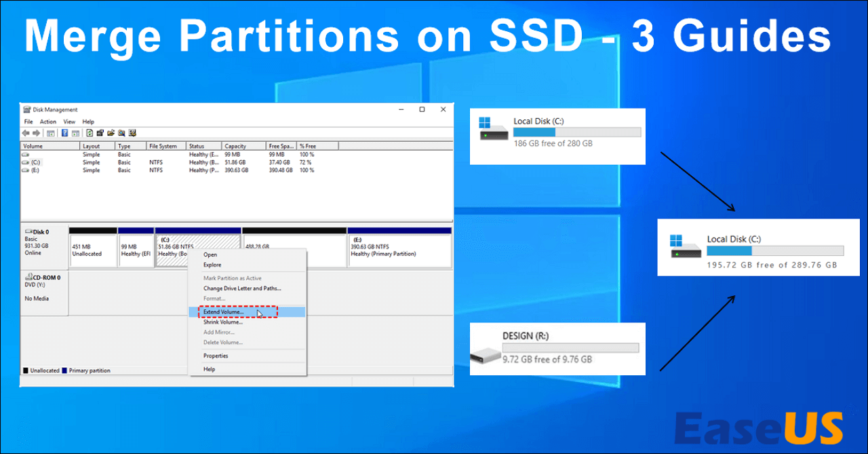Screen dimensions: 868x454
Task: Click the File System column header
Action: point(166,146)
